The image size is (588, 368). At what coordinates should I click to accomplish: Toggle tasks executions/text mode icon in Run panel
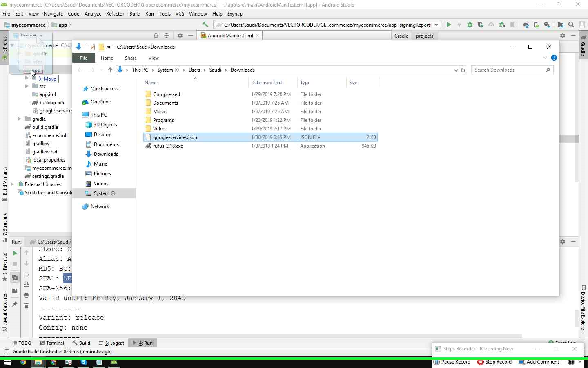click(15, 278)
